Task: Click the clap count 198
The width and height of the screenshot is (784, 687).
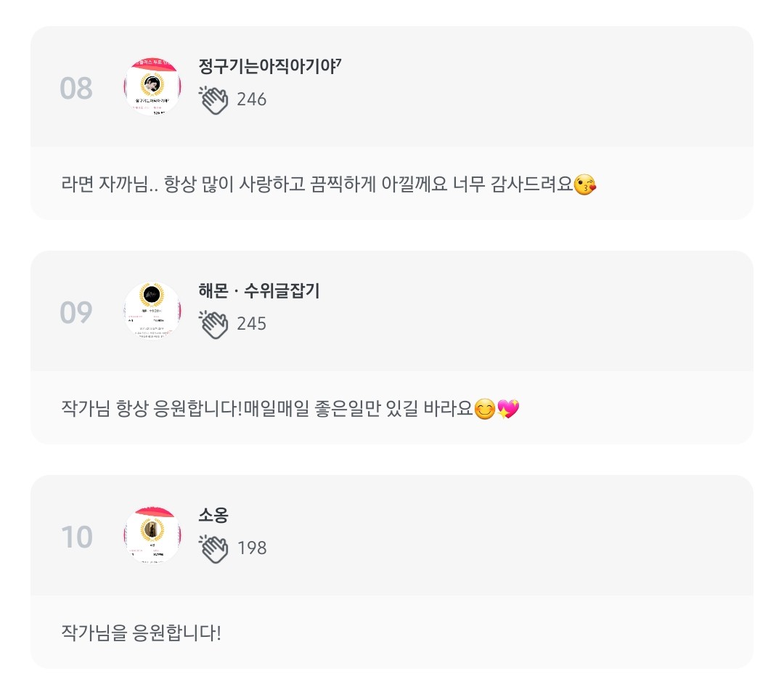Action: click(252, 548)
